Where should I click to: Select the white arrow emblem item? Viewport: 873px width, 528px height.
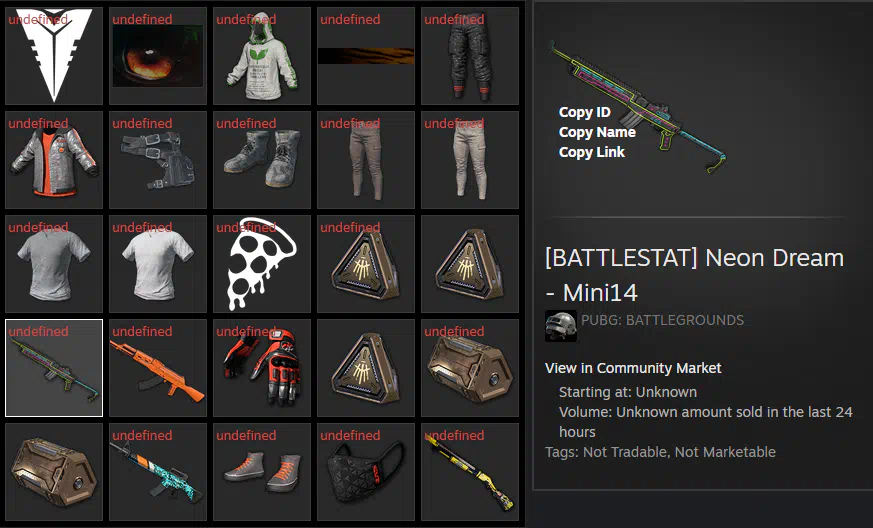pyautogui.click(x=54, y=56)
